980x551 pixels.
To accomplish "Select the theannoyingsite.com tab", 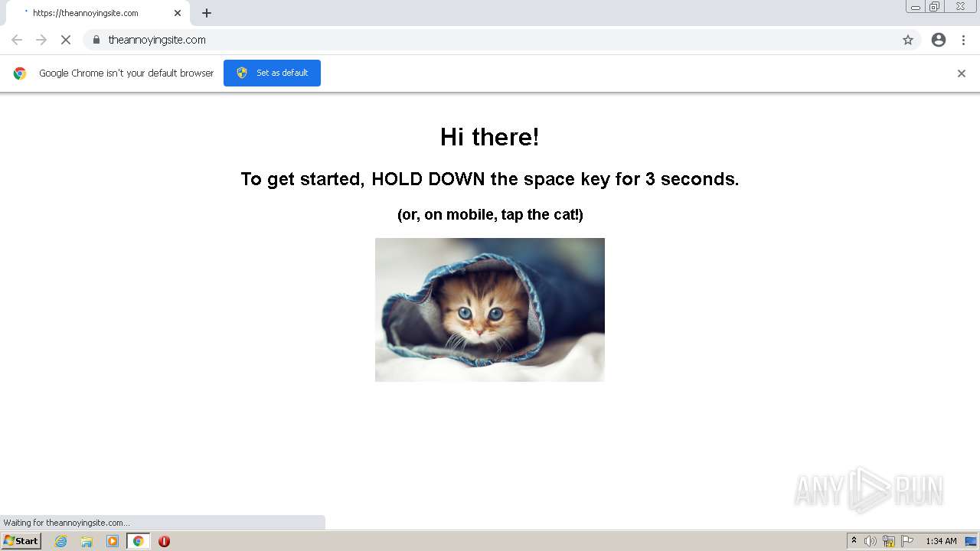I will pyautogui.click(x=98, y=13).
